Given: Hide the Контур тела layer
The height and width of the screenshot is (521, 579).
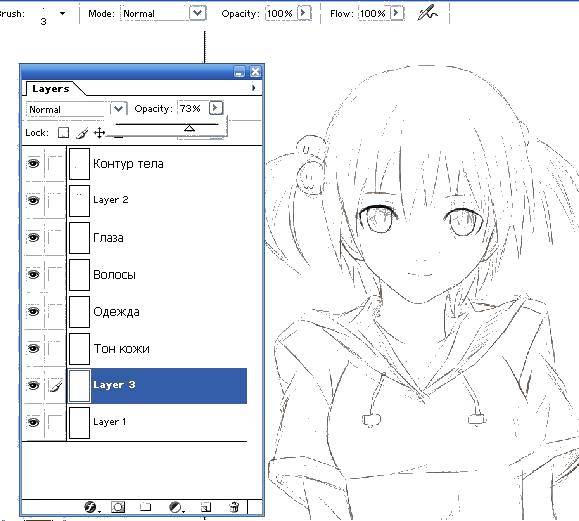Looking at the screenshot, I should (34, 163).
